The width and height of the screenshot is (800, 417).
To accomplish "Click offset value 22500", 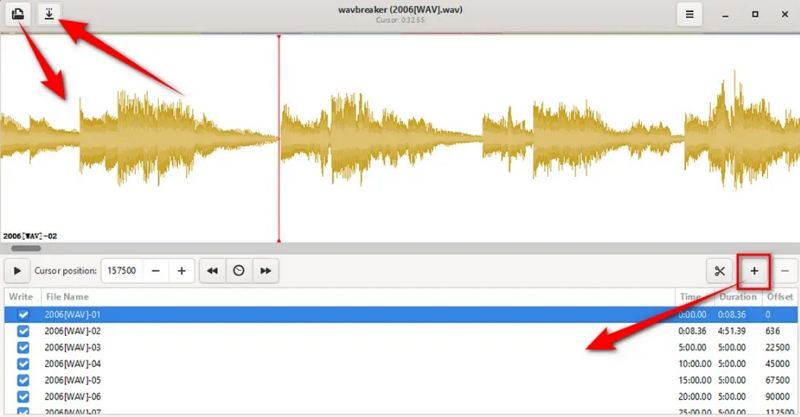I will [778, 347].
